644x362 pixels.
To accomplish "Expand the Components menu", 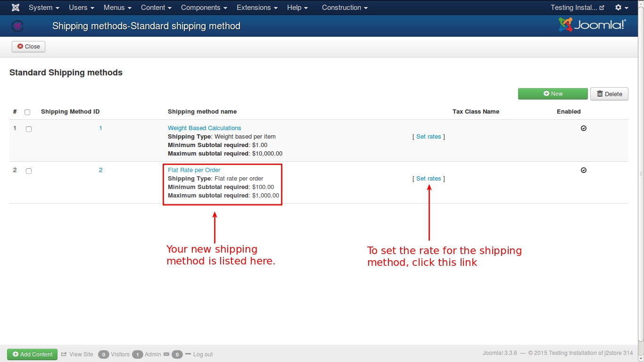I will [204, 8].
